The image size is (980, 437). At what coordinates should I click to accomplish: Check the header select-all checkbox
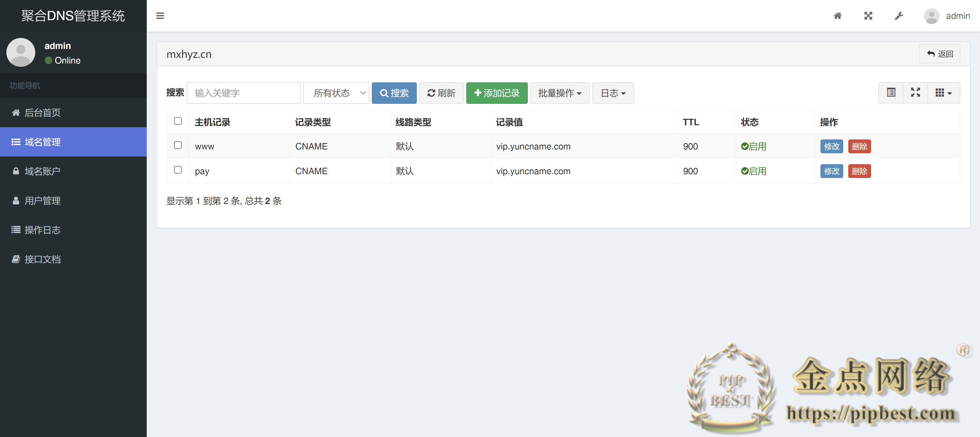tap(178, 121)
